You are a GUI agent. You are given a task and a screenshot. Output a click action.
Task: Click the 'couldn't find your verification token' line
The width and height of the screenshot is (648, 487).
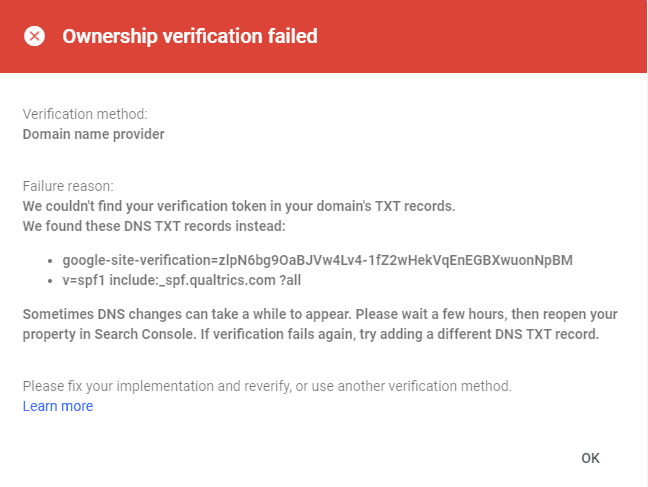coord(239,206)
